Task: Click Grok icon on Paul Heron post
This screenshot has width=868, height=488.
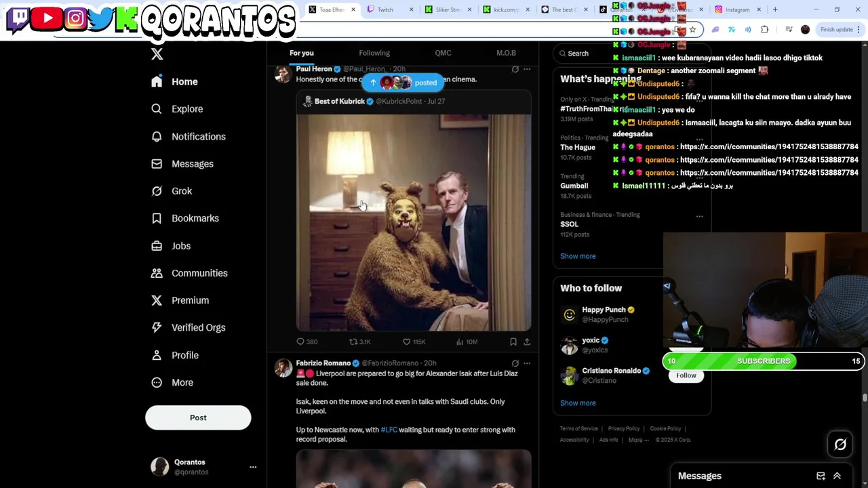Action: pos(515,69)
